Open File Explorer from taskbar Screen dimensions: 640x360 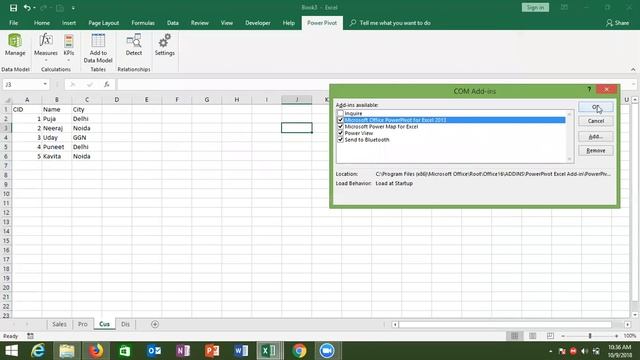[x=67, y=351]
